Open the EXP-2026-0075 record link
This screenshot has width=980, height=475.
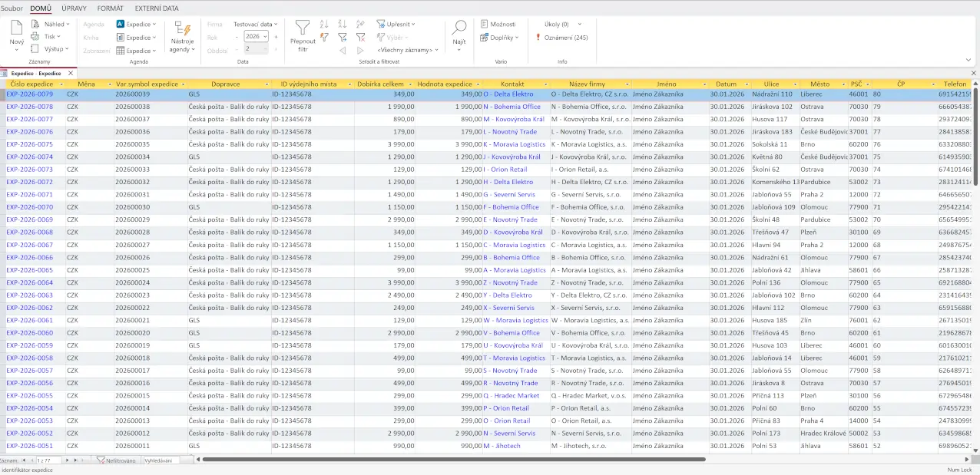click(30, 144)
